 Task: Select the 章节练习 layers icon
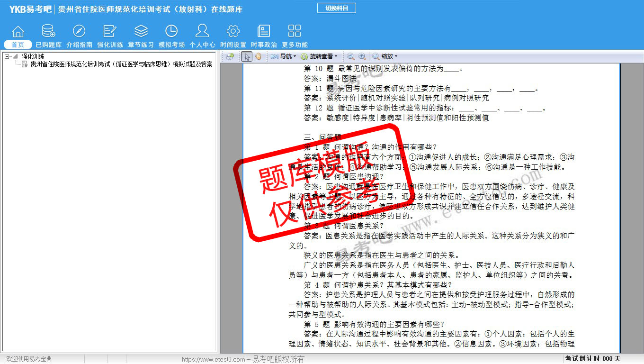pos(141,31)
